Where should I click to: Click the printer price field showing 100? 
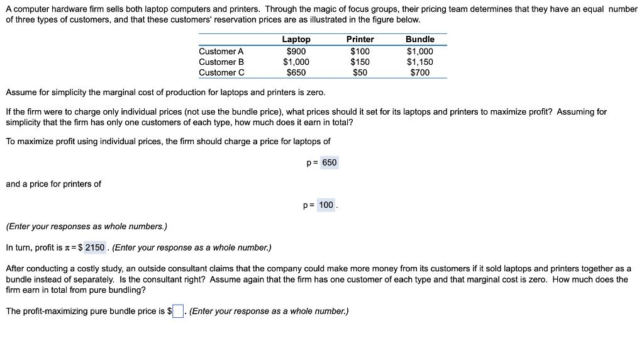pos(326,205)
